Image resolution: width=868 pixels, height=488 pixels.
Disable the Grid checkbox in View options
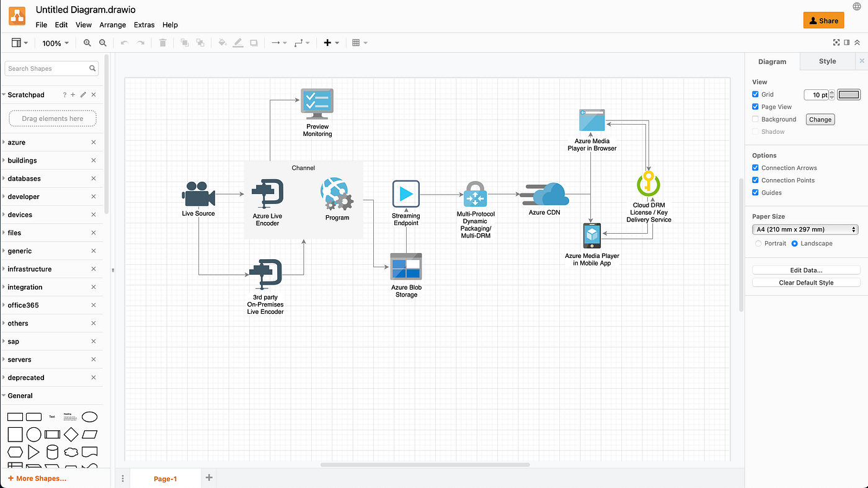[755, 94]
